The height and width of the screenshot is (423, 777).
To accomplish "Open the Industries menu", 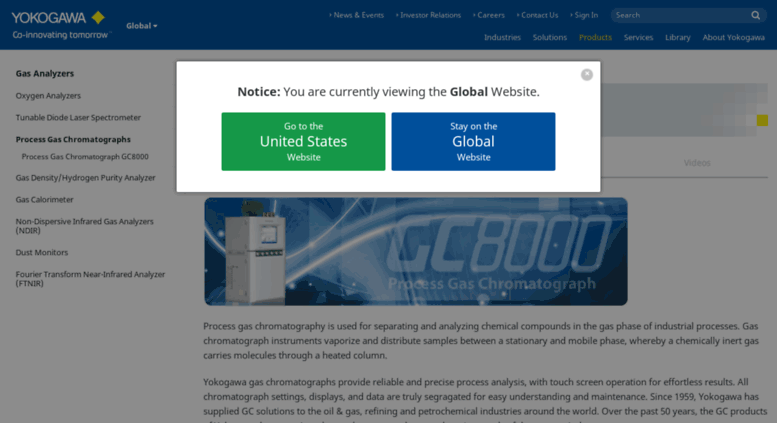I will (502, 38).
